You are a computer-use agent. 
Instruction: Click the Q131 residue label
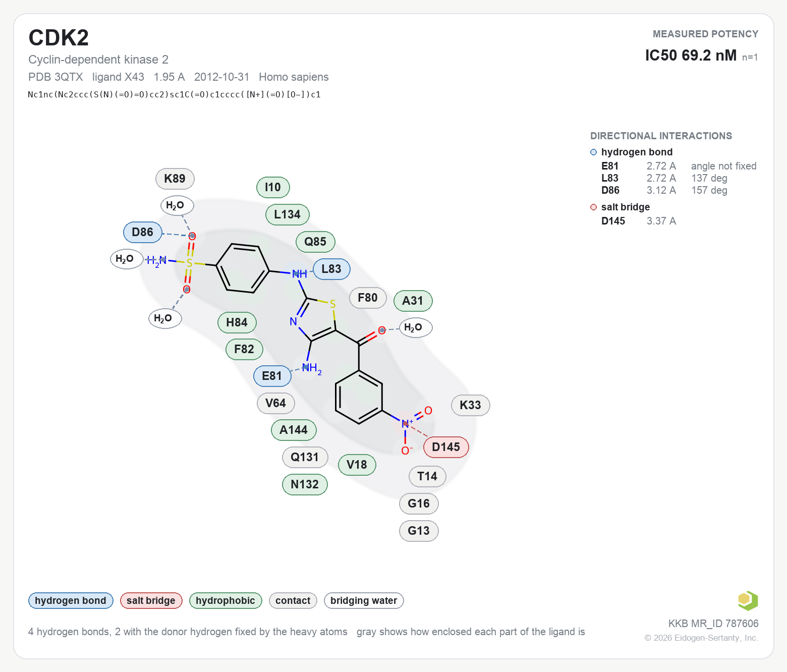point(305,457)
